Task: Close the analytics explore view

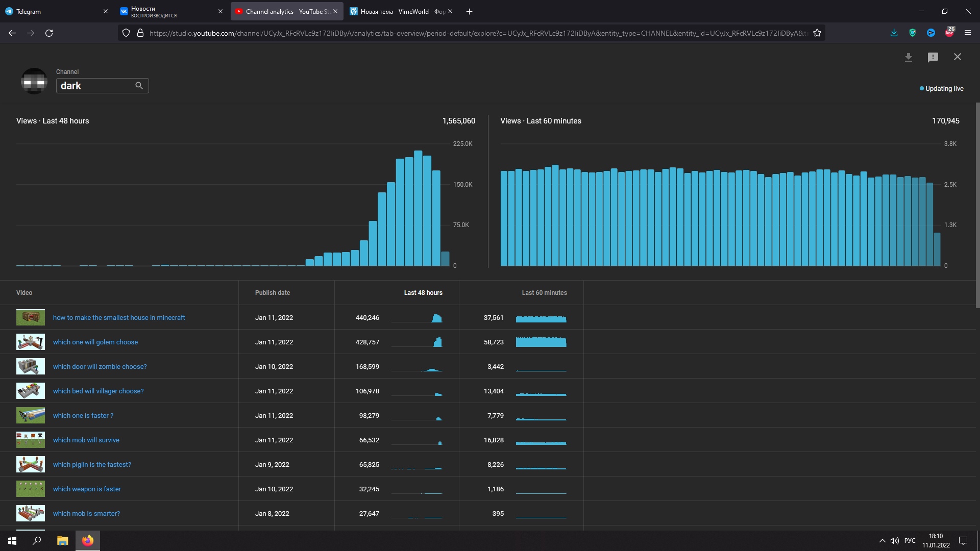Action: (x=957, y=57)
